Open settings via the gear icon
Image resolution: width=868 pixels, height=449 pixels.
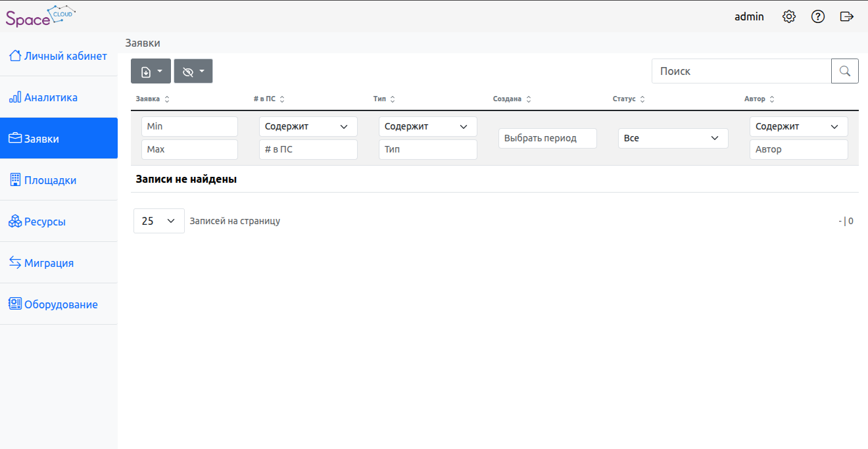pos(789,16)
